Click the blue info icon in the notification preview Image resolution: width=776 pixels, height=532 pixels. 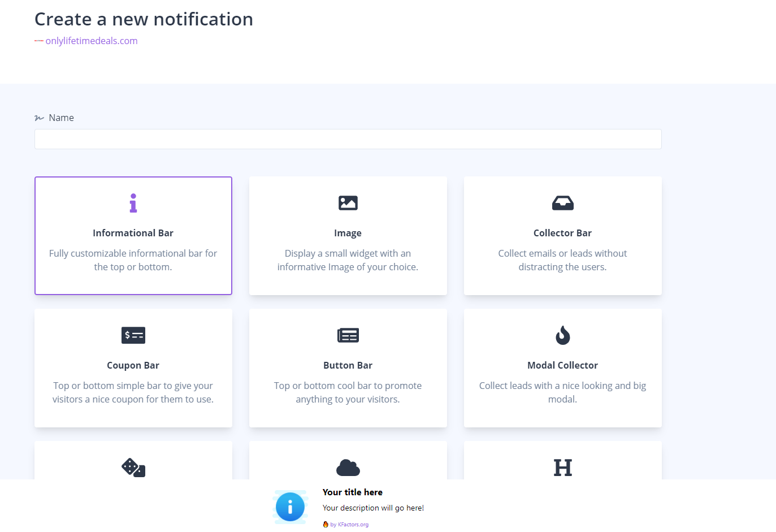pyautogui.click(x=290, y=507)
